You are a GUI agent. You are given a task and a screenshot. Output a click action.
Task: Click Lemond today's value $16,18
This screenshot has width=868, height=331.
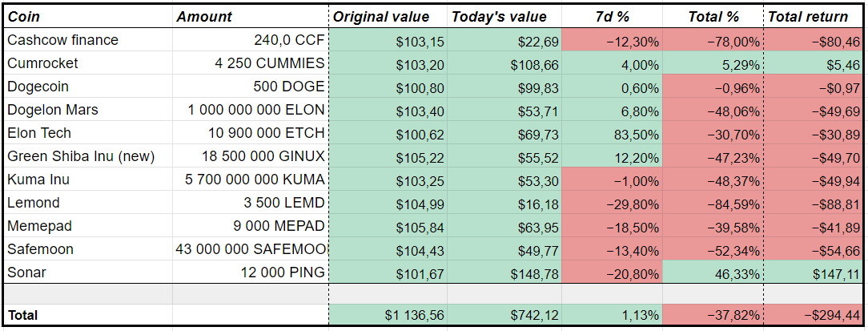pyautogui.click(x=504, y=203)
